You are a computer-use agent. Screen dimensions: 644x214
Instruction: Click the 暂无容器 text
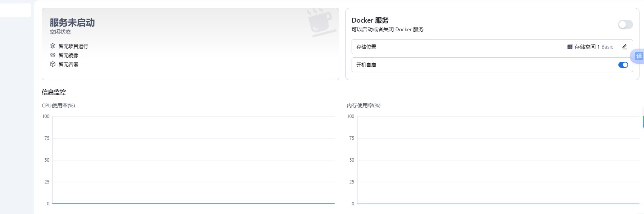(x=69, y=64)
